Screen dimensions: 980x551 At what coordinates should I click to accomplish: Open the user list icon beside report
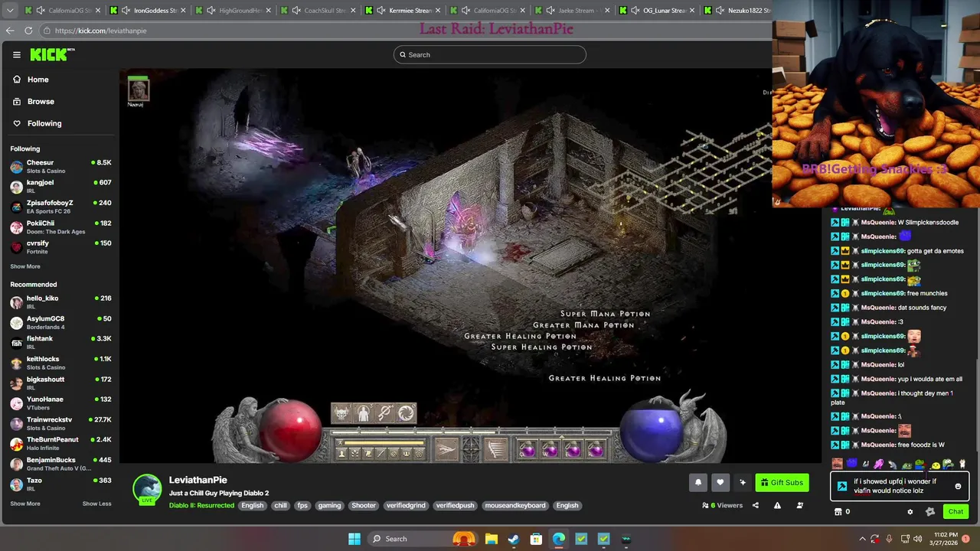[799, 505]
